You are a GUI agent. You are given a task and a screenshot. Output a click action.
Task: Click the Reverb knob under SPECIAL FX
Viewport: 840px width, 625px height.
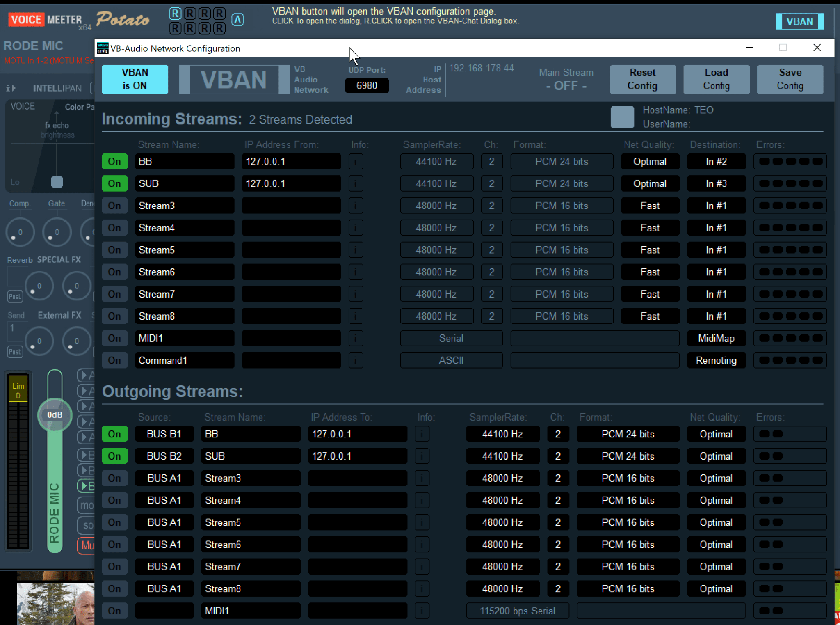[x=39, y=286]
